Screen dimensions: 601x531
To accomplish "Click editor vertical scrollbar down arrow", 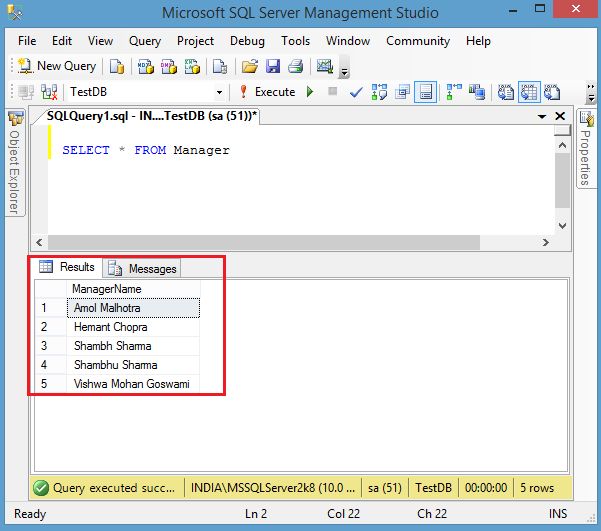I will pyautogui.click(x=563, y=225).
